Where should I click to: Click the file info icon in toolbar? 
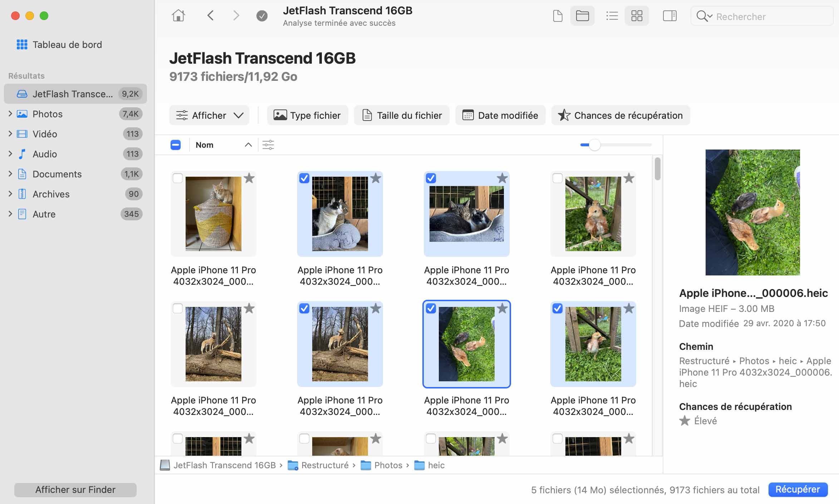[x=557, y=16]
